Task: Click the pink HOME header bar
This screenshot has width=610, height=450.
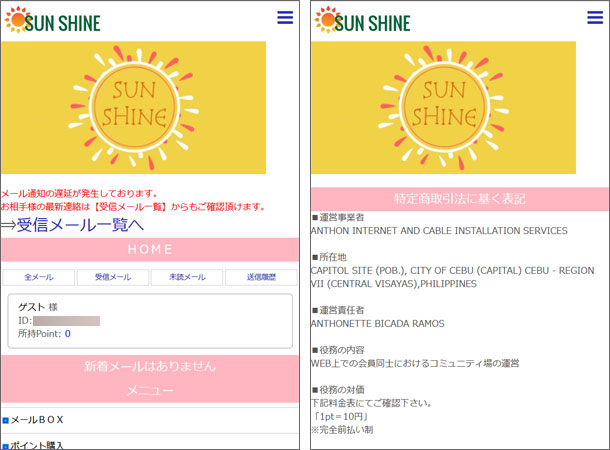Action: point(149,249)
